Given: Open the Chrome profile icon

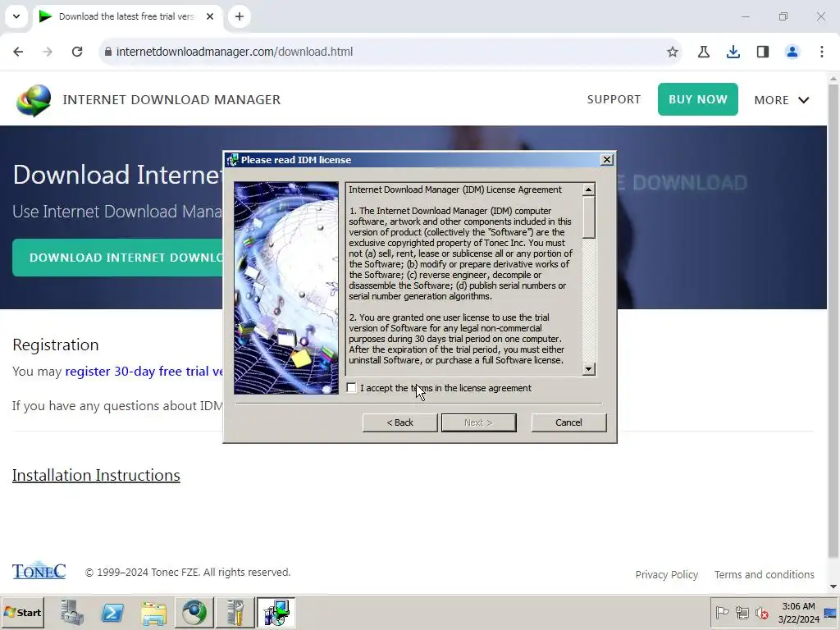Looking at the screenshot, I should (792, 52).
